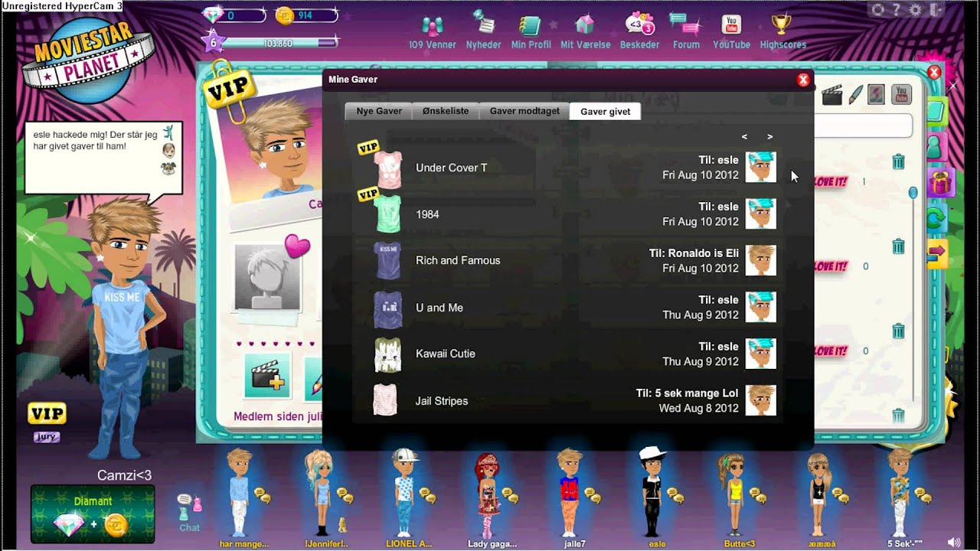Select the Jail Stripes gift
Viewport: 980px width, 551px height.
coord(568,401)
